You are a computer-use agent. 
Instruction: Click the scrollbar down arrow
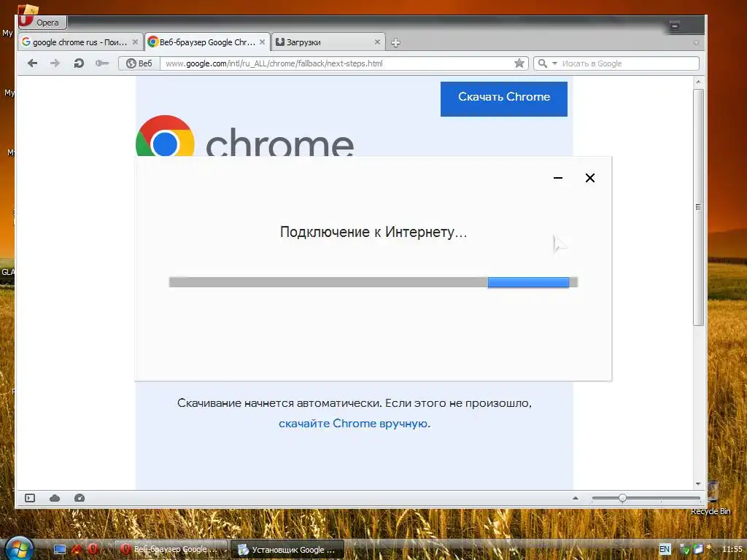click(x=698, y=484)
